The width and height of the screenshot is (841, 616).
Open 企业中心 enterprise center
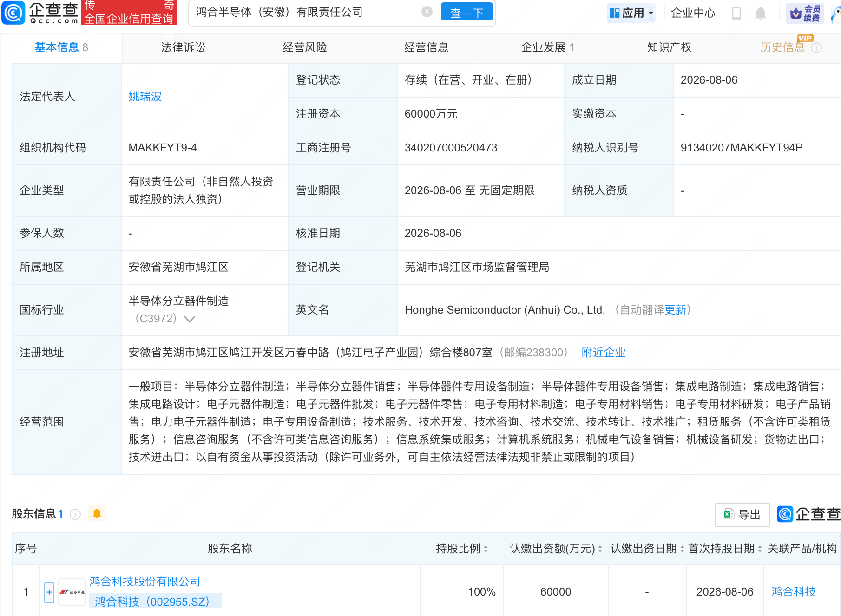[x=693, y=13]
